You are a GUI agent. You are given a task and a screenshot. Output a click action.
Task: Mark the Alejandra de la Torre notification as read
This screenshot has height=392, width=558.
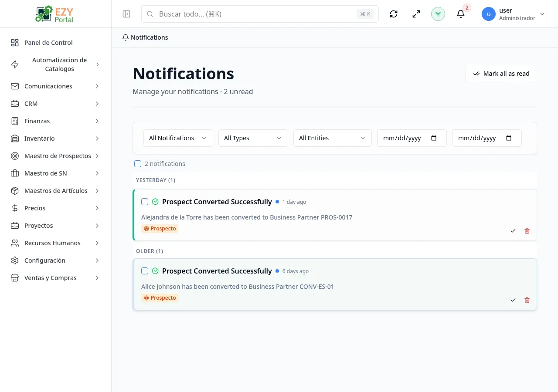click(513, 231)
